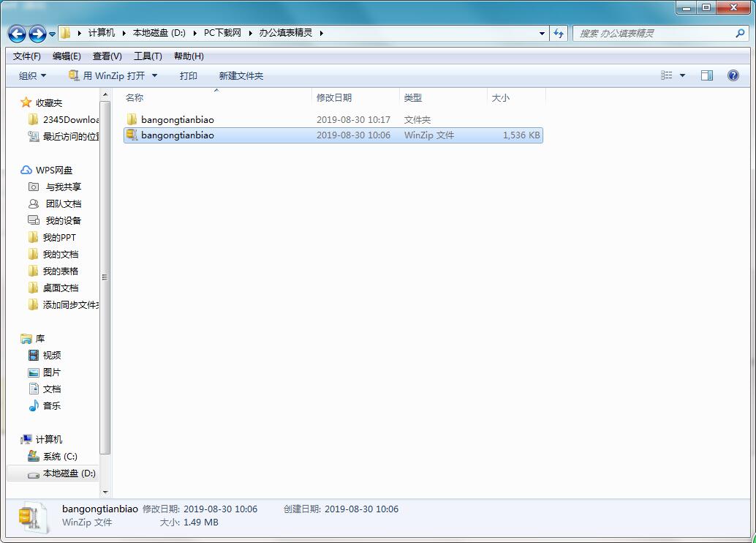
Task: Refresh the current folder view
Action: pyautogui.click(x=559, y=34)
